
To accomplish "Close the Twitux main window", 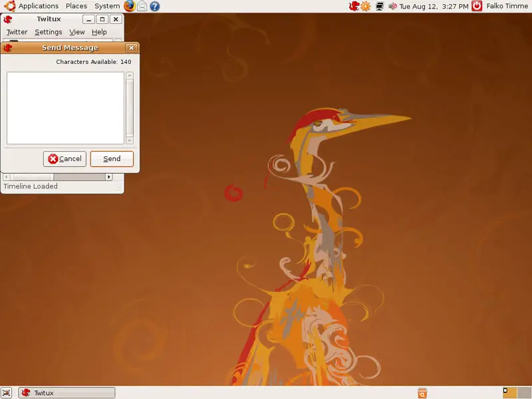I will click(116, 19).
